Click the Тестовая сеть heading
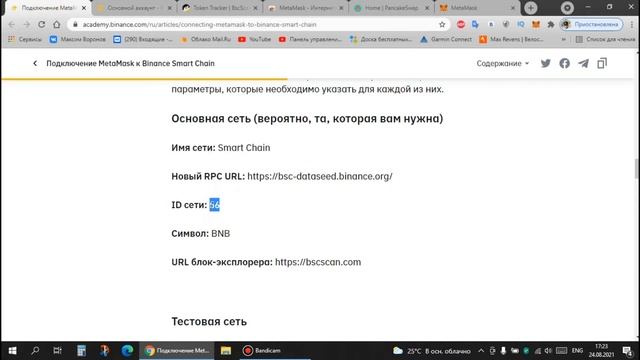Screen dimensions: 640x360 click(x=209, y=322)
